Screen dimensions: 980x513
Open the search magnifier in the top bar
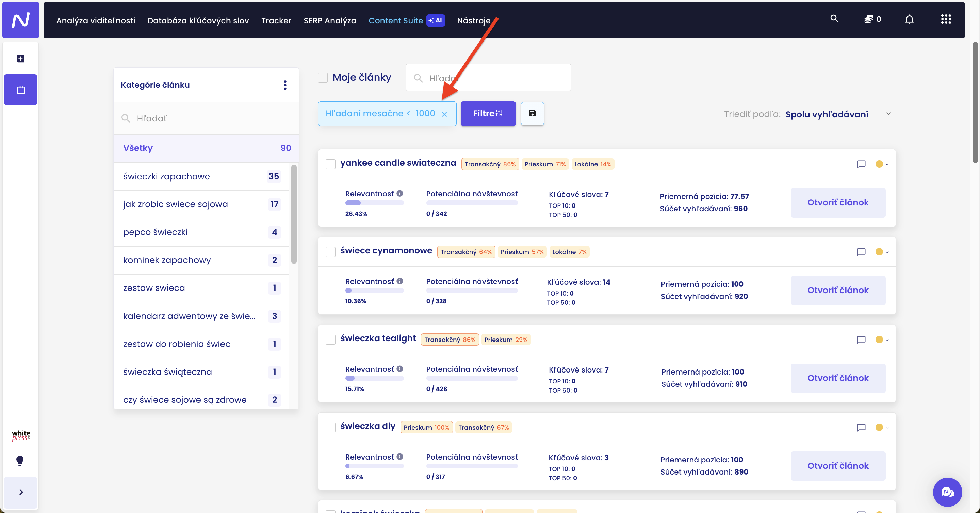(834, 19)
